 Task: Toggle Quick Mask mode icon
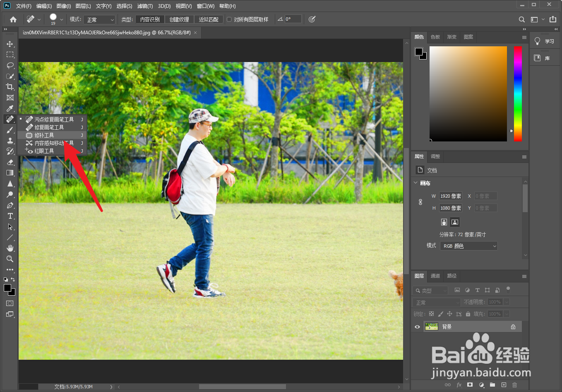10,304
